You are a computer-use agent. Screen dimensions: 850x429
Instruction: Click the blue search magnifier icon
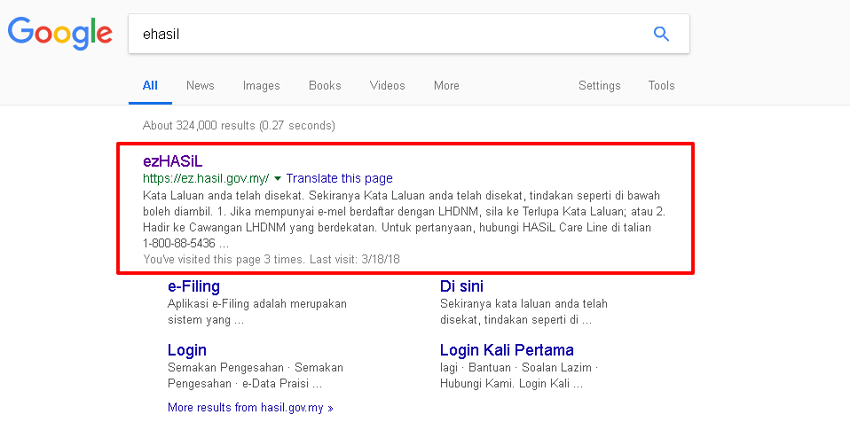[661, 34]
